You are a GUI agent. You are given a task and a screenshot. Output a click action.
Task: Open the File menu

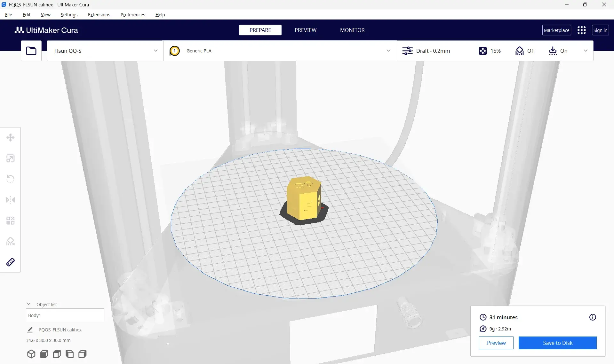[x=9, y=15]
